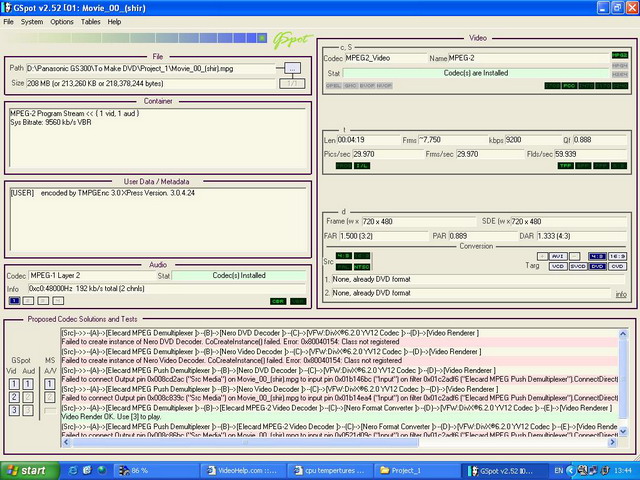Click the file Path field

tap(151, 69)
